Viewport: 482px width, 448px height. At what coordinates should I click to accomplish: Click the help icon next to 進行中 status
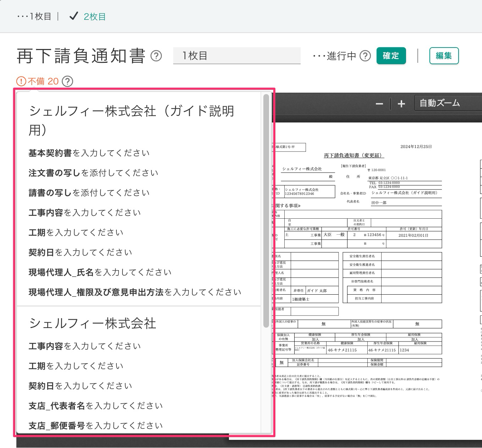pyautogui.click(x=365, y=56)
